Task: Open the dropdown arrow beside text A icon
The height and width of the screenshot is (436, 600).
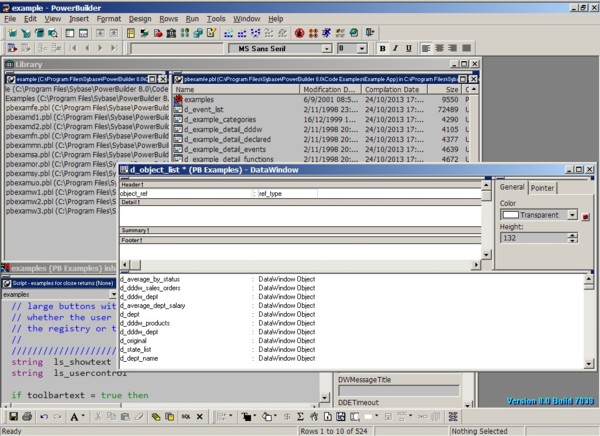Action: tap(83, 416)
